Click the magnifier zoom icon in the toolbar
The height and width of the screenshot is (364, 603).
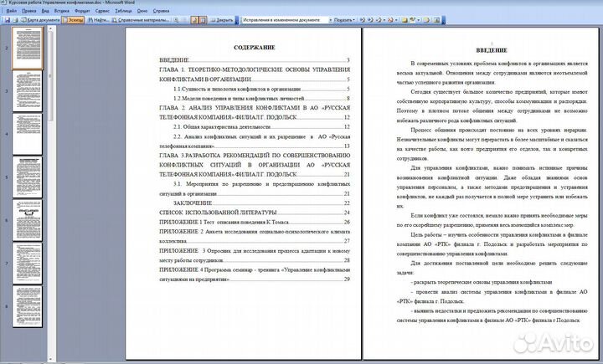pyautogui.click(x=178, y=18)
